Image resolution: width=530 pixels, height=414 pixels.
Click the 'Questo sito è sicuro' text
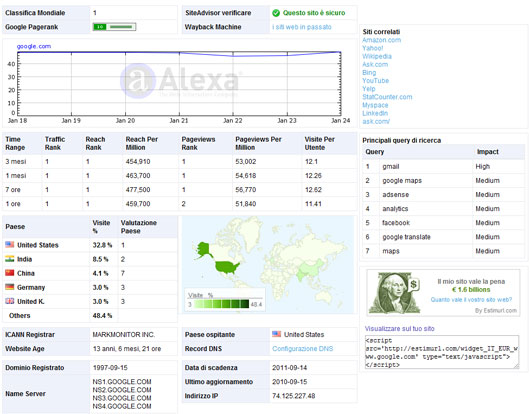pos(314,13)
